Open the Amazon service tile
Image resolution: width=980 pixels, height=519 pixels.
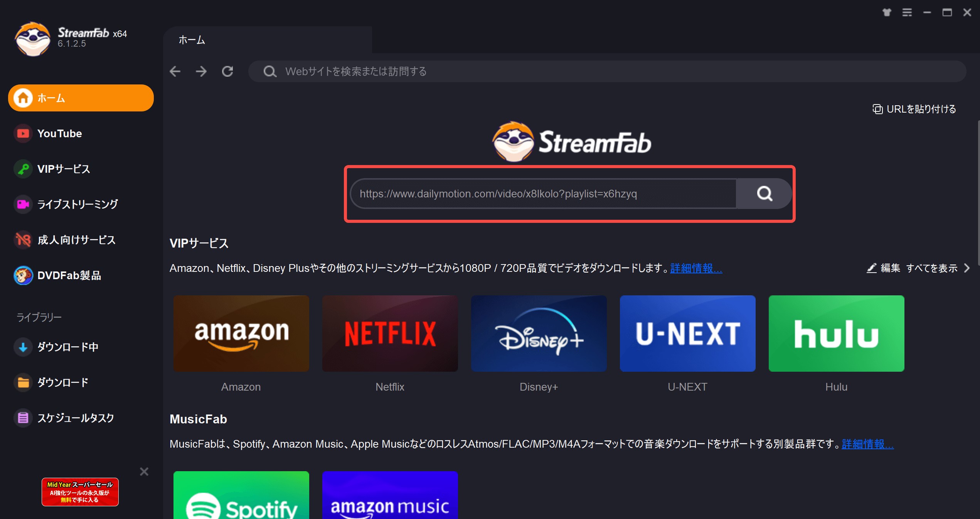point(241,334)
